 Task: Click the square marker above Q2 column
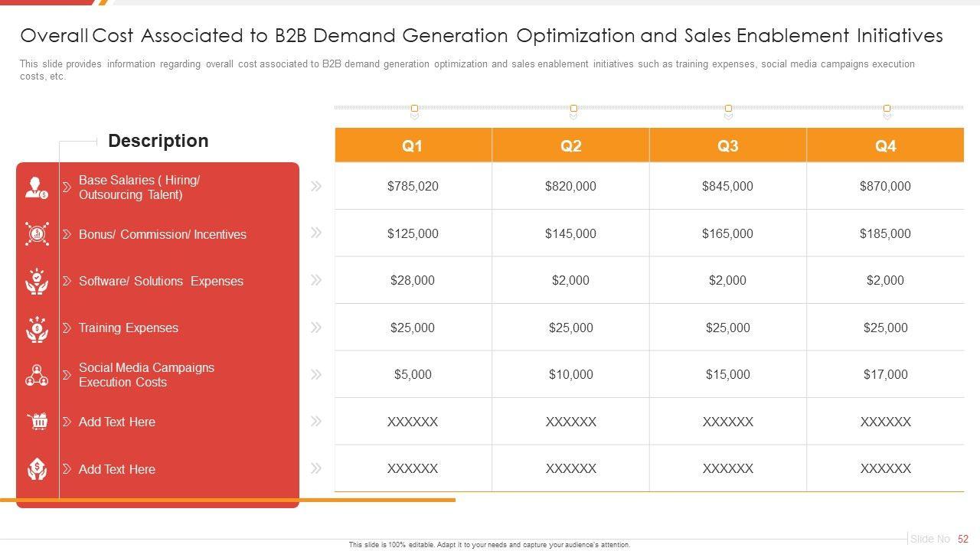click(x=573, y=109)
